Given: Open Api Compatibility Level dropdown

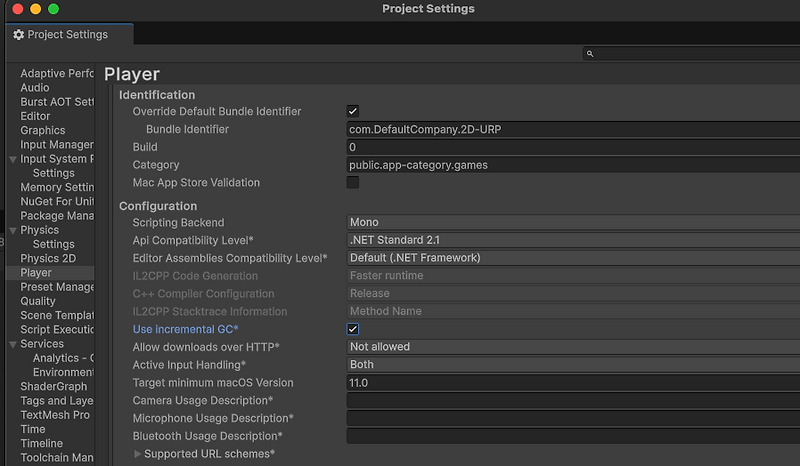Looking at the screenshot, I should pyautogui.click(x=572, y=240).
